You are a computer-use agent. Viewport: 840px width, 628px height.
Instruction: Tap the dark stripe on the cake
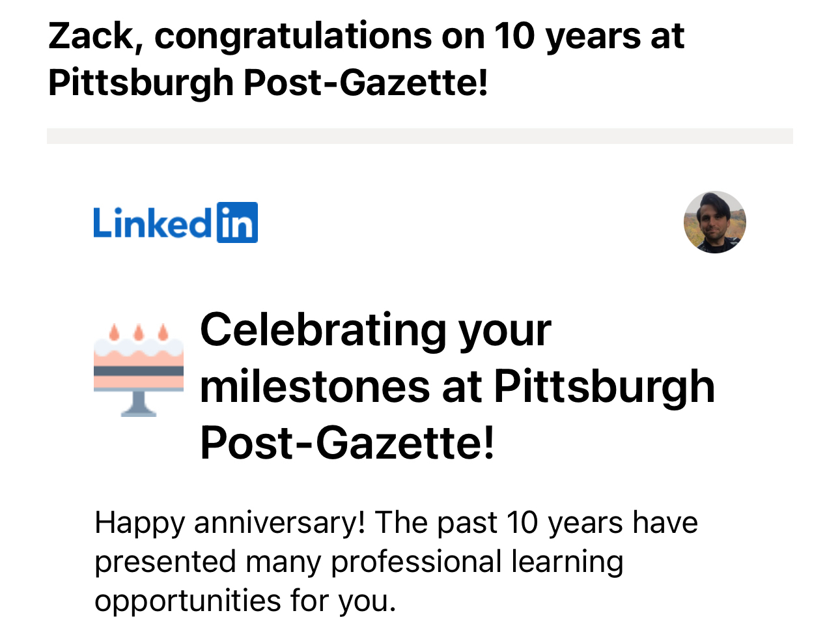click(139, 371)
